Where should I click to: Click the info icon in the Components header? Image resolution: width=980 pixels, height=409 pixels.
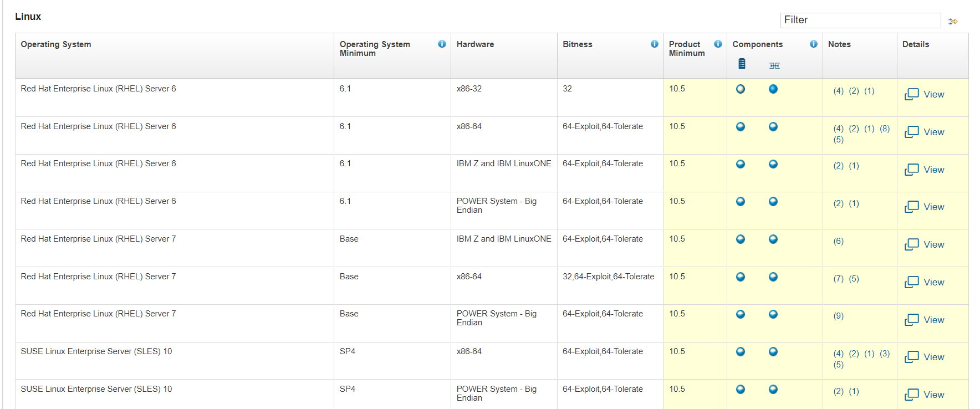coord(813,44)
